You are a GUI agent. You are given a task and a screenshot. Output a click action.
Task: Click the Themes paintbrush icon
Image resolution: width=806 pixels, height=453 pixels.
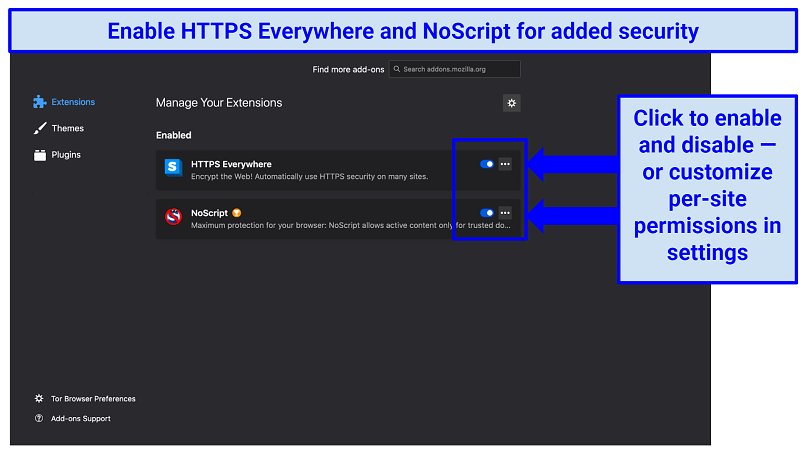point(40,128)
